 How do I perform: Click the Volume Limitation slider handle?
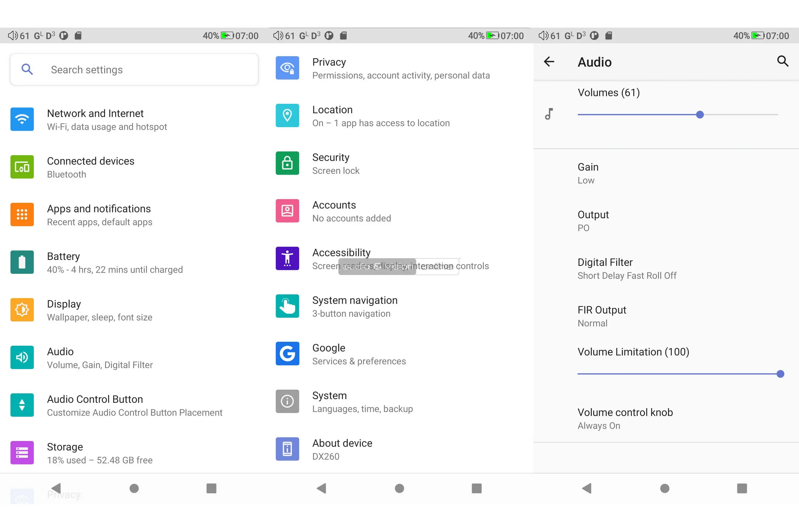click(780, 374)
